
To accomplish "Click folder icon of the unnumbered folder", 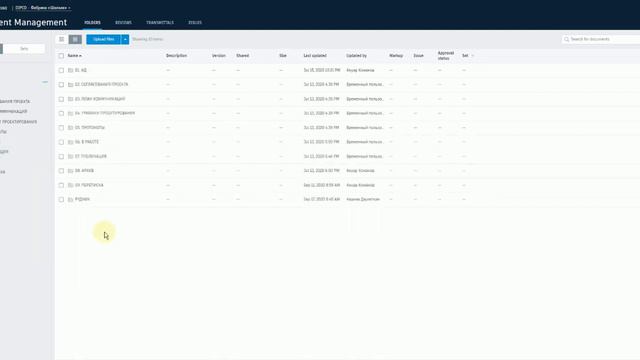I will pyautogui.click(x=71, y=200).
